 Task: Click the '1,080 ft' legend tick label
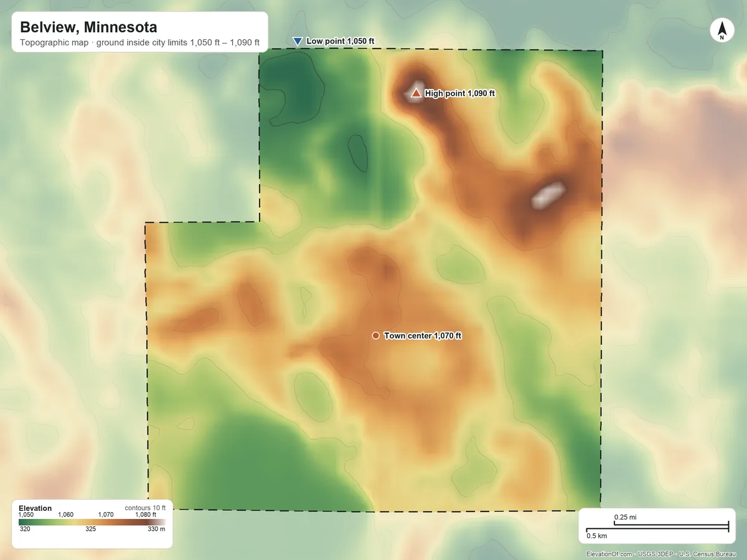coord(146,515)
